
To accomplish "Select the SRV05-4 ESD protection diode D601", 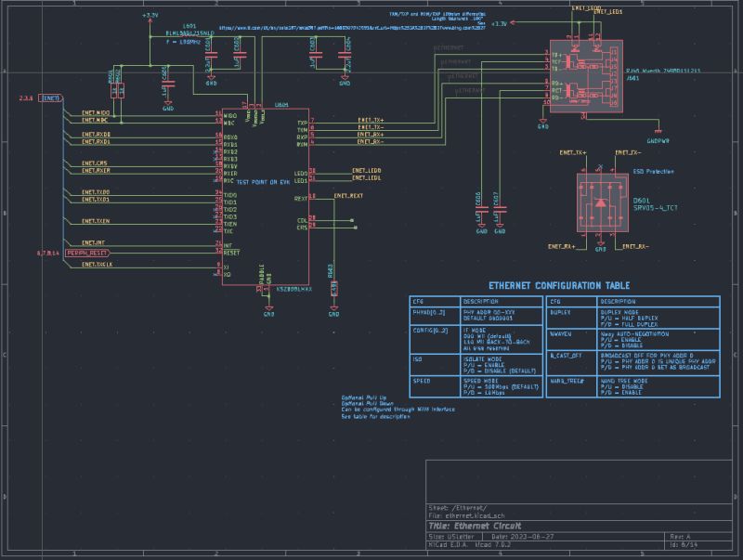I will (x=604, y=202).
